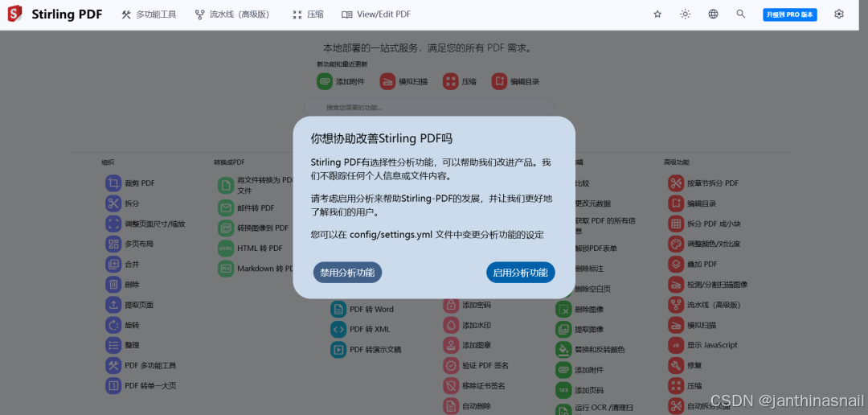Click the 提取图像 icon
The height and width of the screenshot is (415, 868).
[563, 329]
